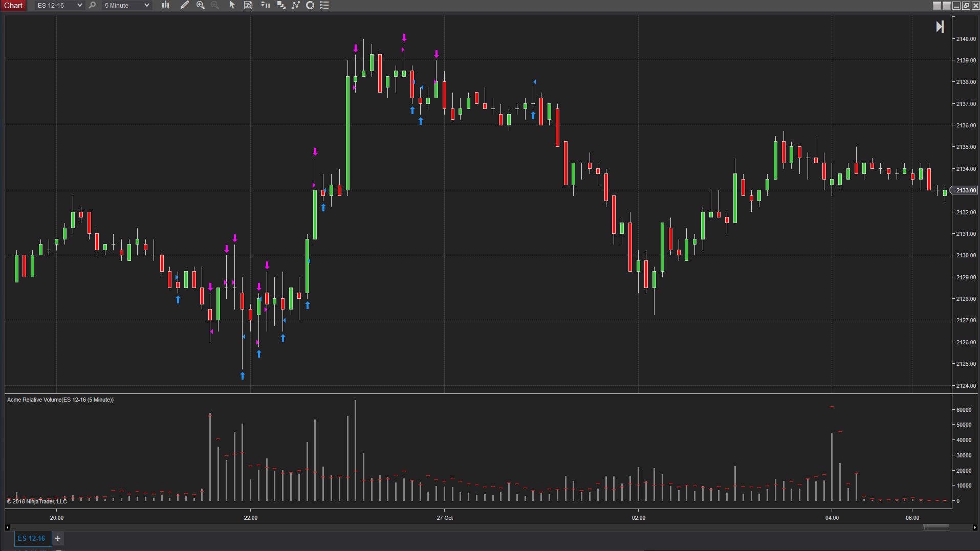Screen dimensions: 980x551
Task: Click the 02:00 time axis label
Action: point(639,518)
